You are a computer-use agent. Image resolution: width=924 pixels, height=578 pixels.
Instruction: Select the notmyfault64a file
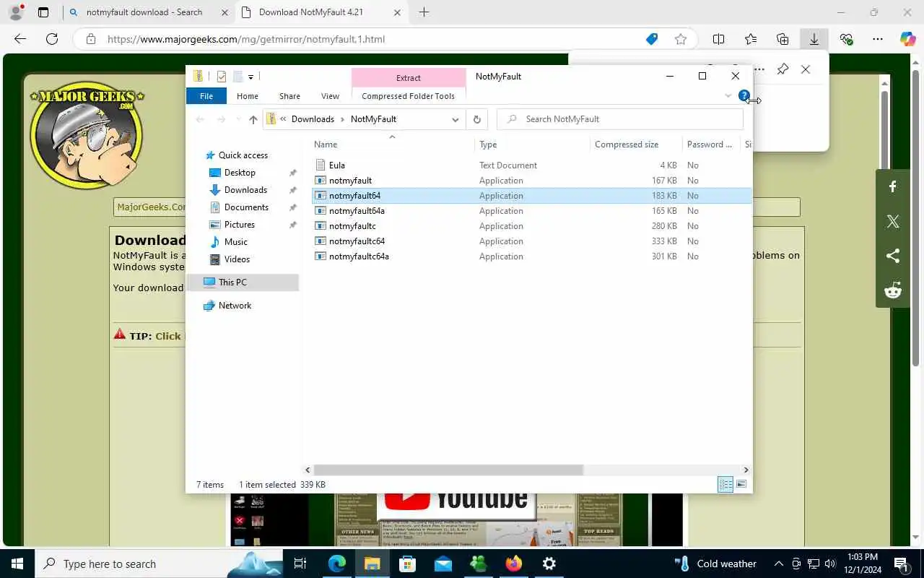(x=357, y=211)
